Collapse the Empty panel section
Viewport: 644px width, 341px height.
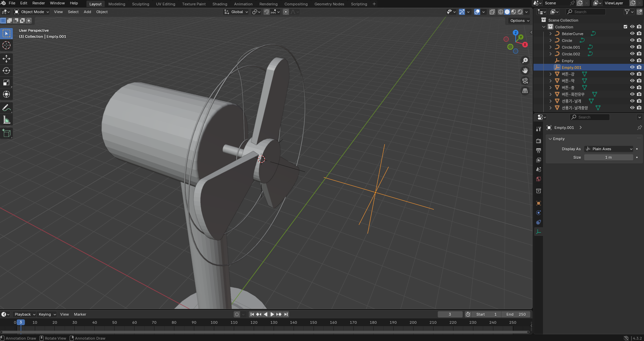(550, 139)
